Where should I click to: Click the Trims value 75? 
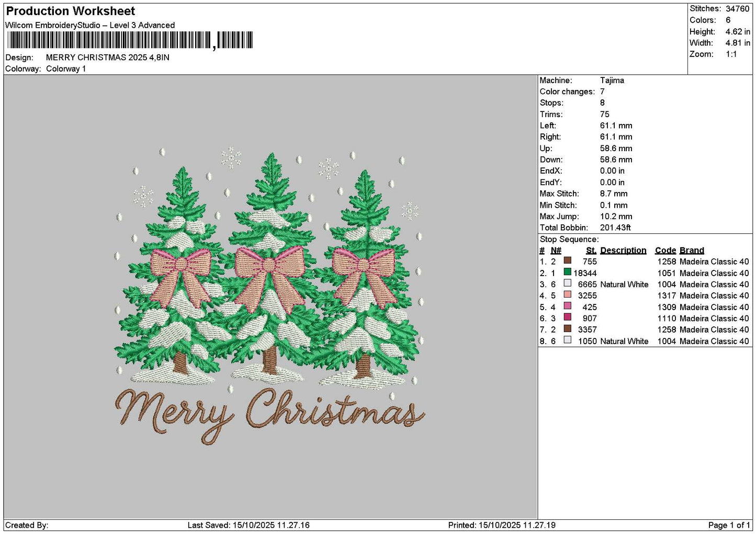pos(605,114)
